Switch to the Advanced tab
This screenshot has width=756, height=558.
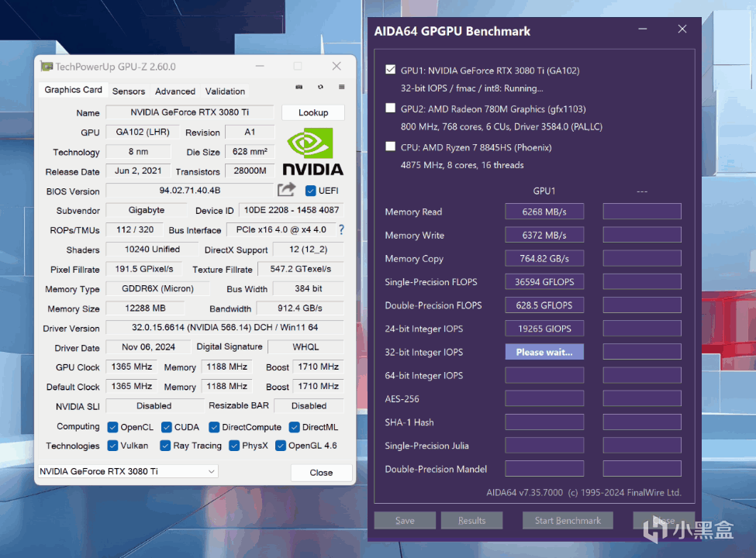coord(175,91)
